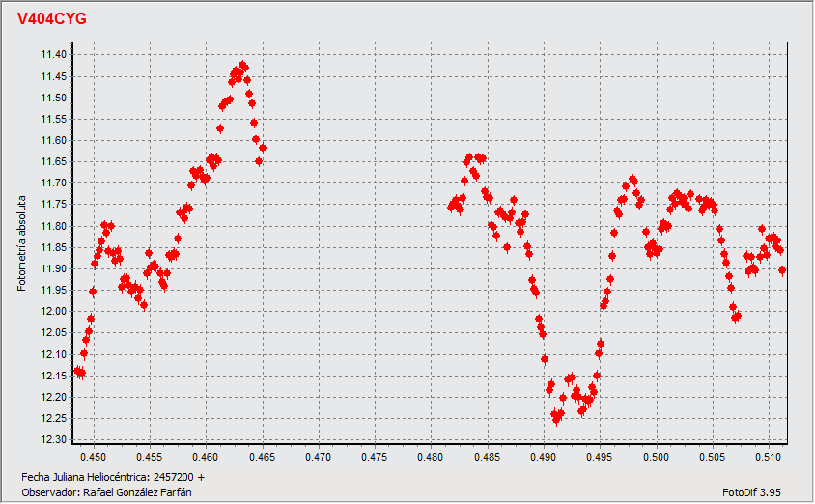Screen dimensions: 815x504
Task: Click x-axis value 0.460
Action: pyautogui.click(x=206, y=457)
